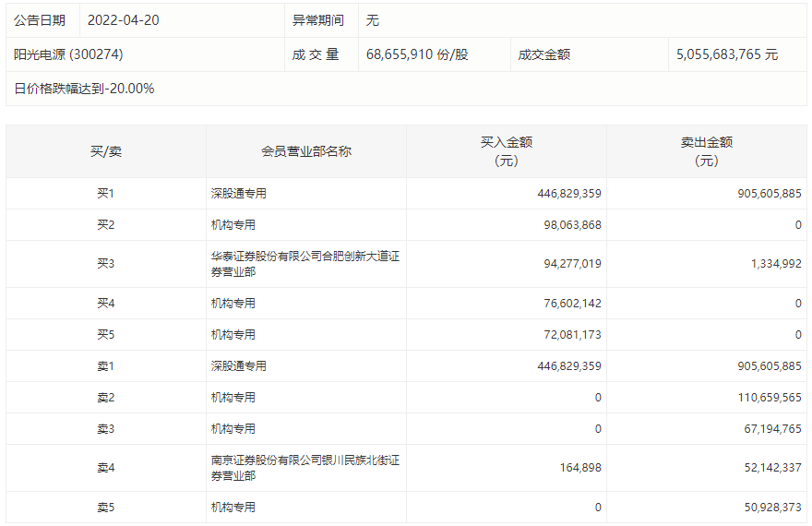Click 机构专用 in the 卖2 row
This screenshot has height=526, width=812.
[x=233, y=397]
